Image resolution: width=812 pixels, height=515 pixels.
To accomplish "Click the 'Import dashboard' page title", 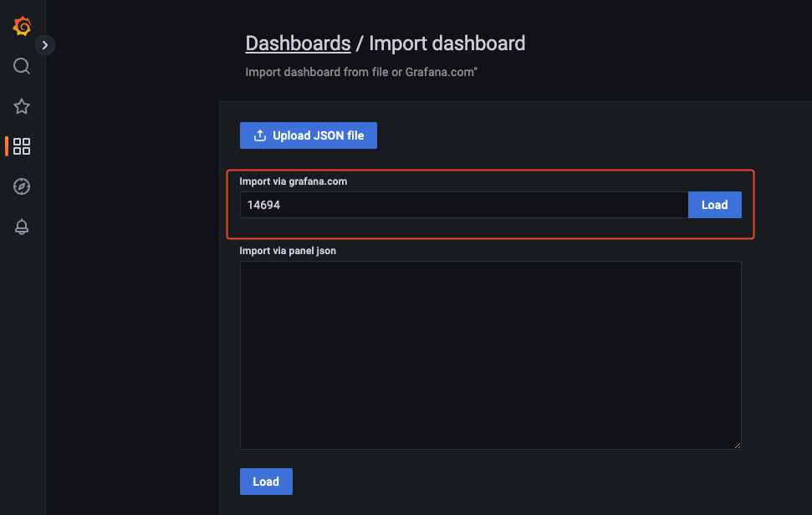I will (447, 43).
